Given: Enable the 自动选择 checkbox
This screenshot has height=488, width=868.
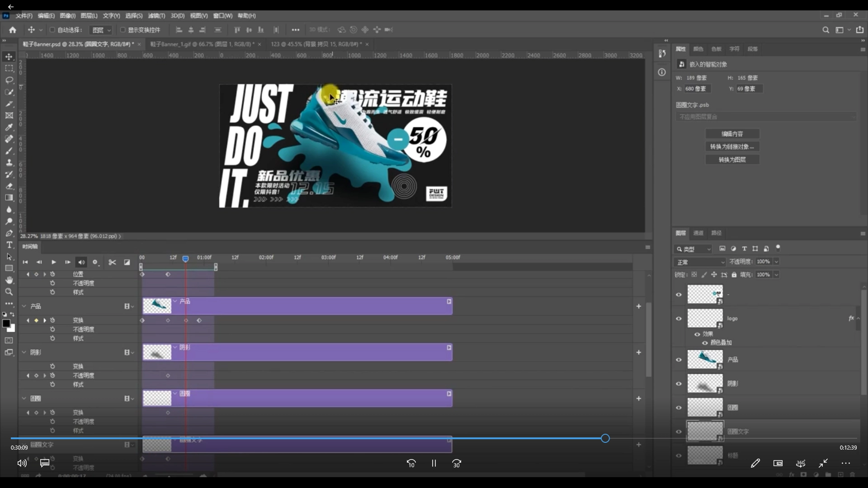Looking at the screenshot, I should tap(52, 30).
